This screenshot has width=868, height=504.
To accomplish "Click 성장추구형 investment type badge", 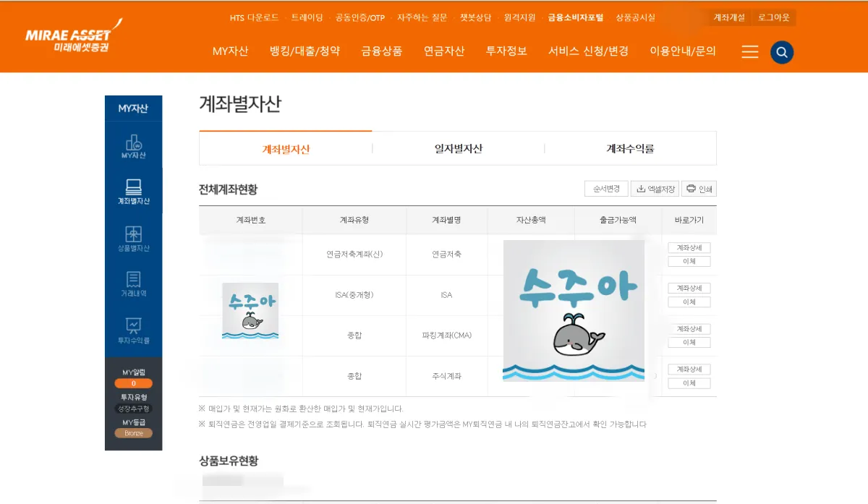I will click(x=134, y=409).
